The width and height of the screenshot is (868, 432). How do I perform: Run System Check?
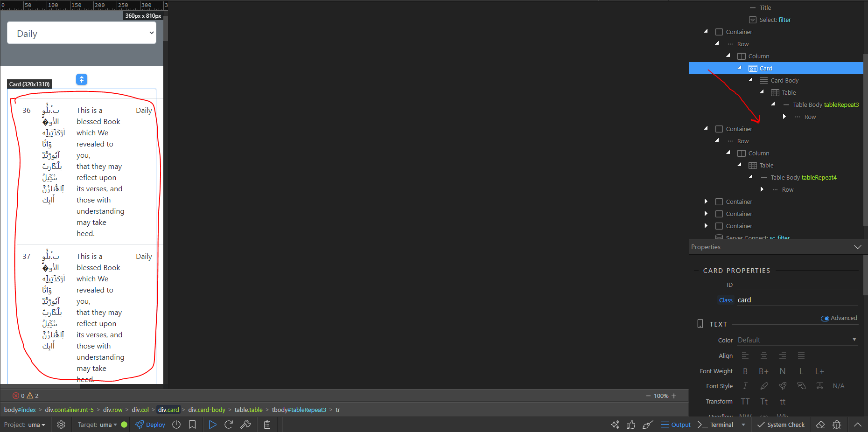click(781, 425)
